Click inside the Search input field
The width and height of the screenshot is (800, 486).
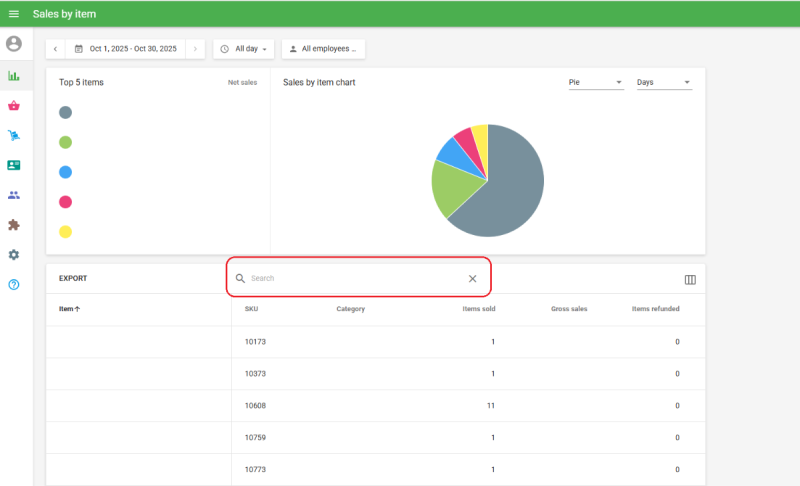[350, 279]
